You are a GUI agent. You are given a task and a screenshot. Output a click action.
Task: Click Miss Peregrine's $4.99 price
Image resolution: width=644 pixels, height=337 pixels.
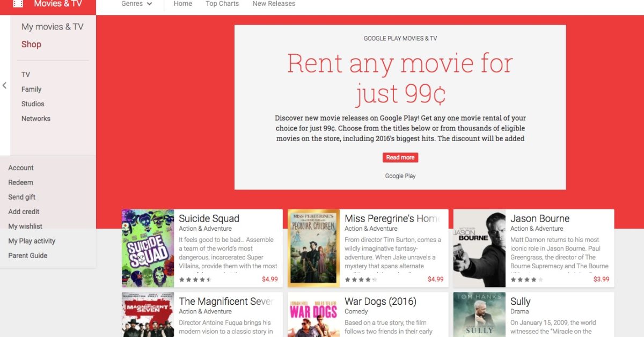(x=435, y=279)
